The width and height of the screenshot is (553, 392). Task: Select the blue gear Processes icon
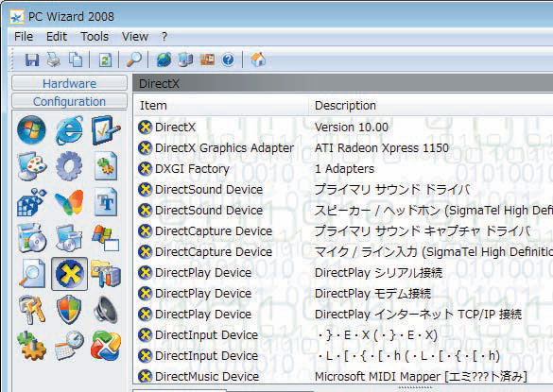(69, 166)
